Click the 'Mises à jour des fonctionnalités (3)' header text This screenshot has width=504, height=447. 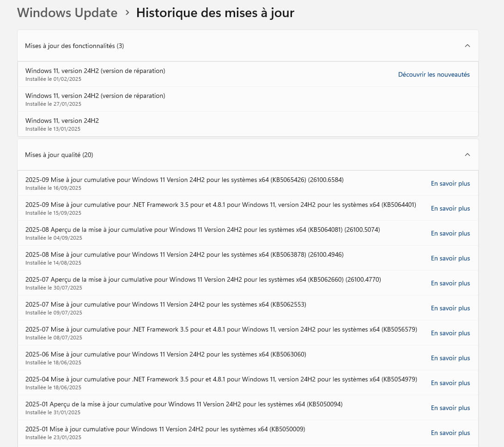point(74,46)
